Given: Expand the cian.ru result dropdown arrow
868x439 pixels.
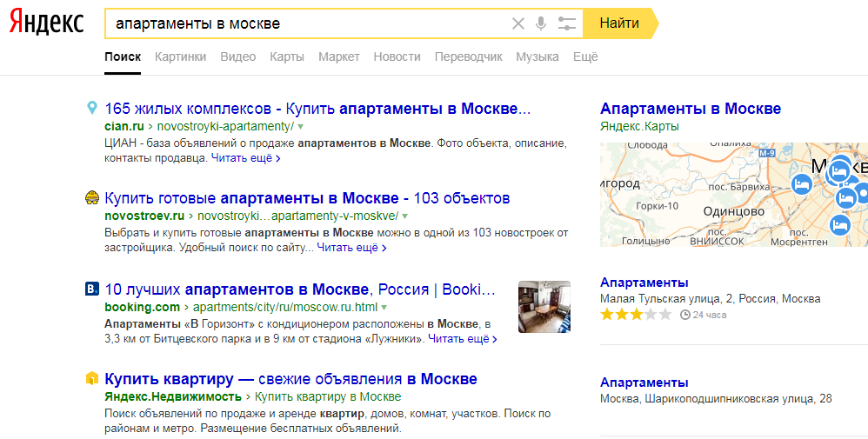Looking at the screenshot, I should coord(301,127).
